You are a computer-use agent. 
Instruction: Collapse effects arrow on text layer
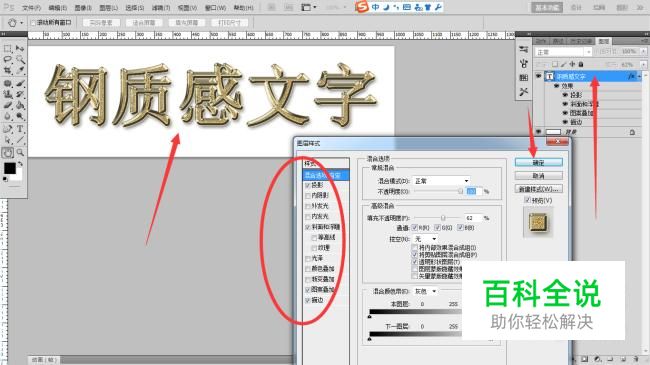tap(639, 76)
